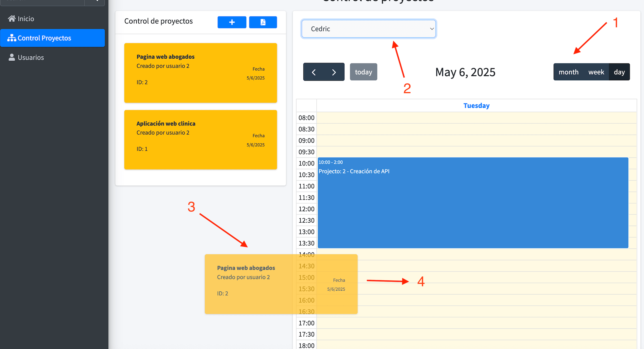
Task: Select the day calendar view
Action: [619, 72]
